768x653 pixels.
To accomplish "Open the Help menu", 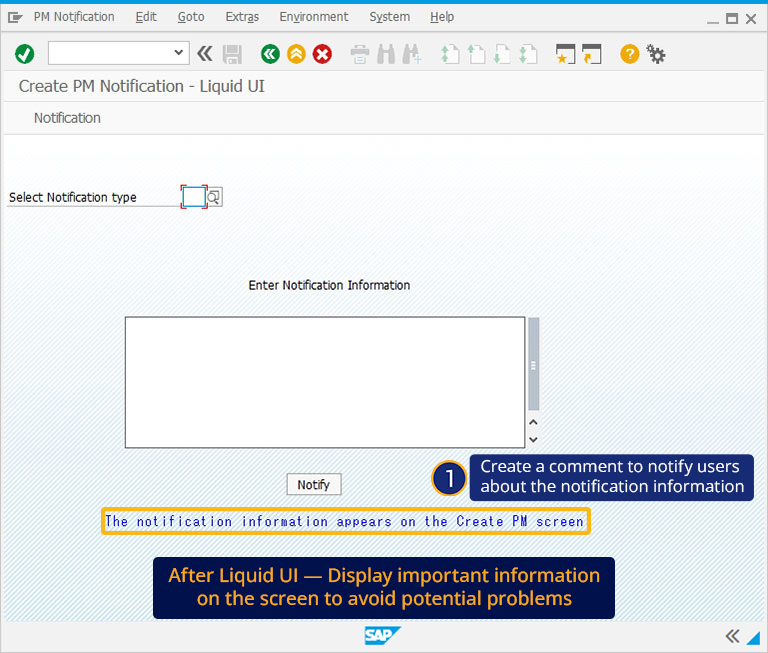I will pyautogui.click(x=442, y=17).
